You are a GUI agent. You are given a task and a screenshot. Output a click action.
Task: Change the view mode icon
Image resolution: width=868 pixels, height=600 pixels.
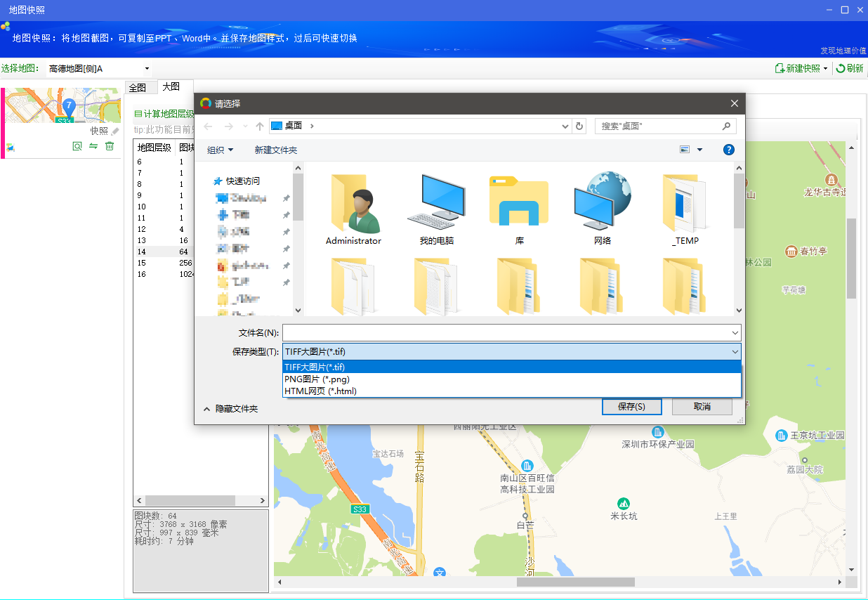(685, 149)
